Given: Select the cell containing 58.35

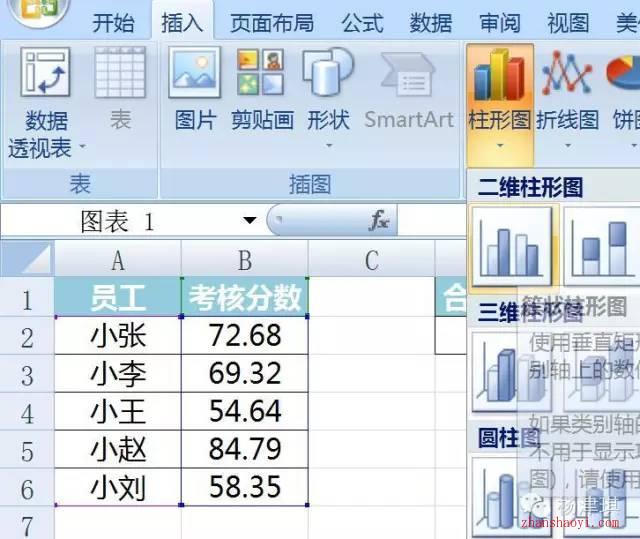Looking at the screenshot, I should [245, 488].
